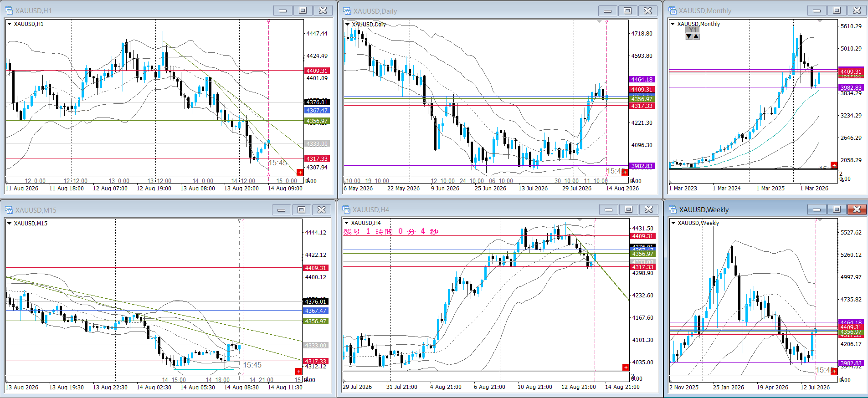Click the XAUUSD,Weekly window title icon
The width and height of the screenshot is (868, 398).
click(673, 209)
